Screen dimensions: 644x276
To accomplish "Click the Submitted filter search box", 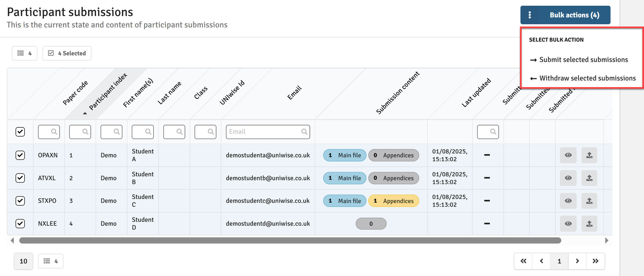I will click(x=488, y=132).
